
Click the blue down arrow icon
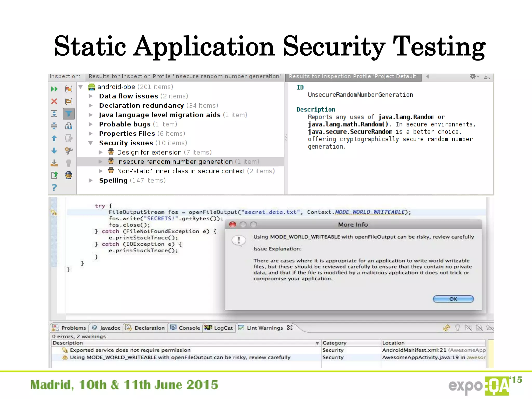click(54, 151)
